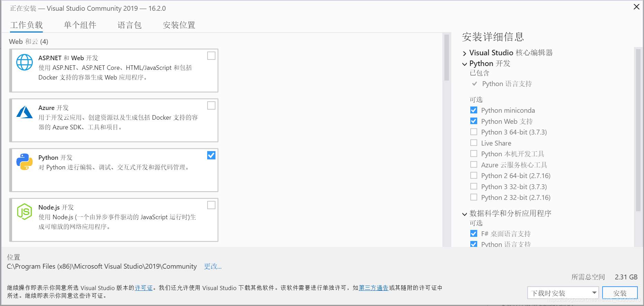Switch to 安装位置 tab
The image size is (644, 306).
point(179,25)
